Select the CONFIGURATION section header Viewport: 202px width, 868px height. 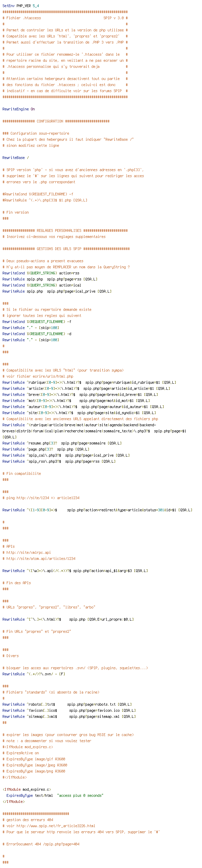click(x=56, y=121)
